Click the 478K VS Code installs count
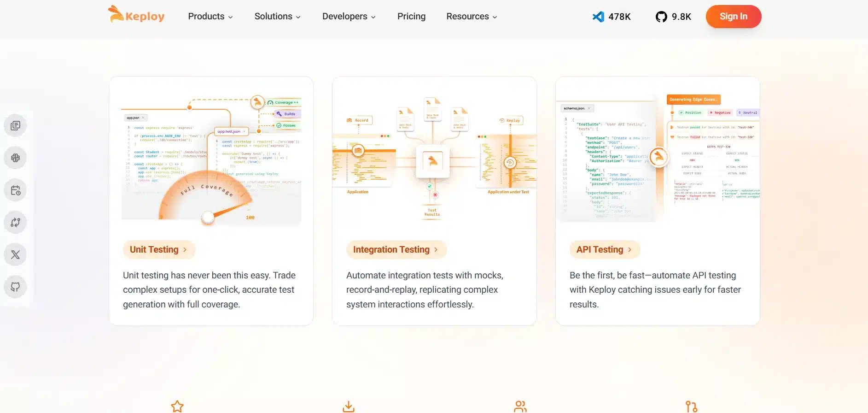 (619, 17)
